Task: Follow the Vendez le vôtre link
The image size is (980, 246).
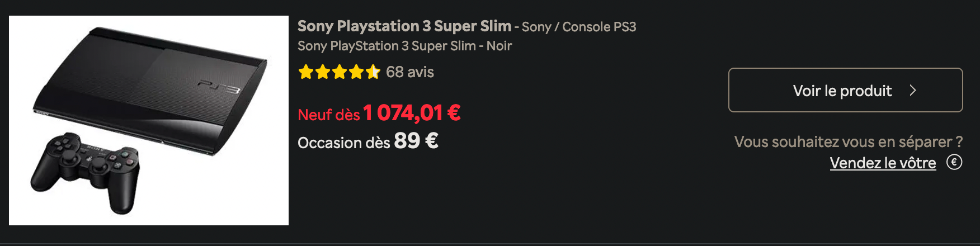Action: (x=883, y=163)
